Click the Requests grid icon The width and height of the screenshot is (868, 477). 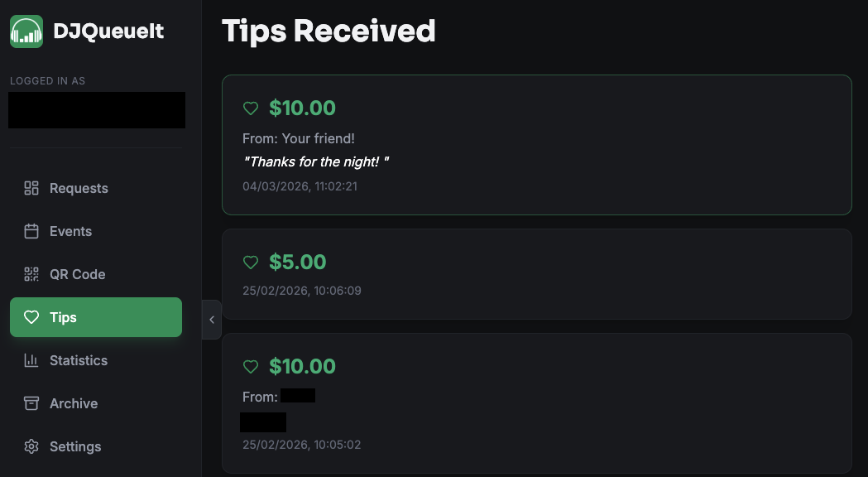pos(31,188)
